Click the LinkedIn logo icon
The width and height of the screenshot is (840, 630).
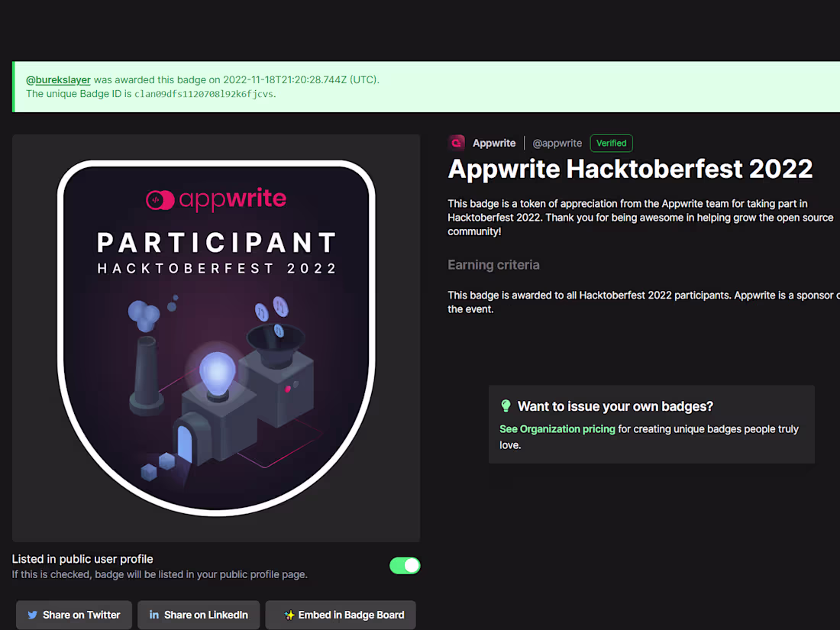coord(154,615)
